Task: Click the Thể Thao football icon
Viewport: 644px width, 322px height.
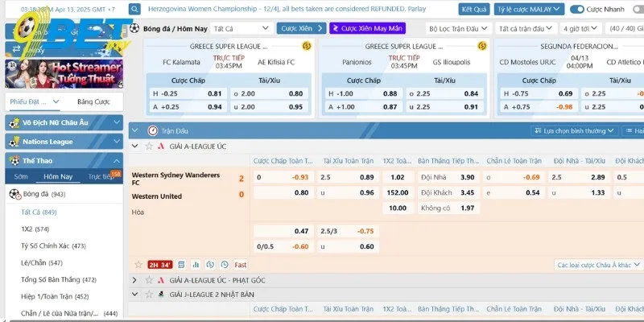Action: (x=14, y=161)
